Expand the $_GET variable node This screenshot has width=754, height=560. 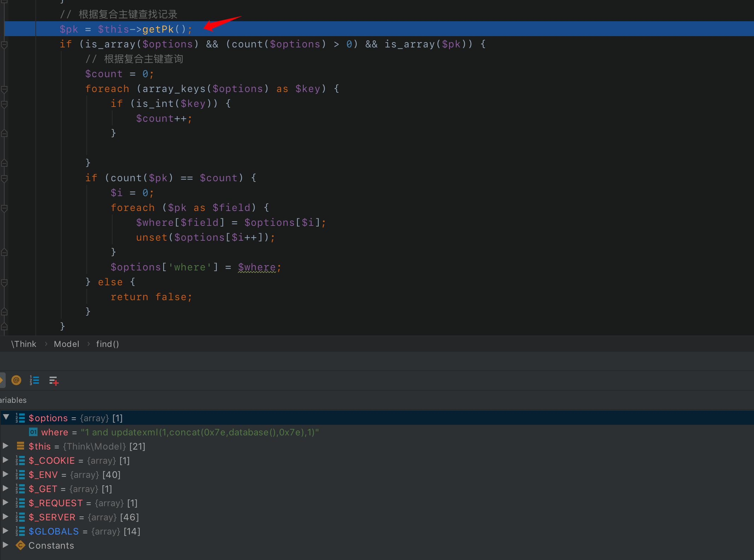tap(5, 488)
